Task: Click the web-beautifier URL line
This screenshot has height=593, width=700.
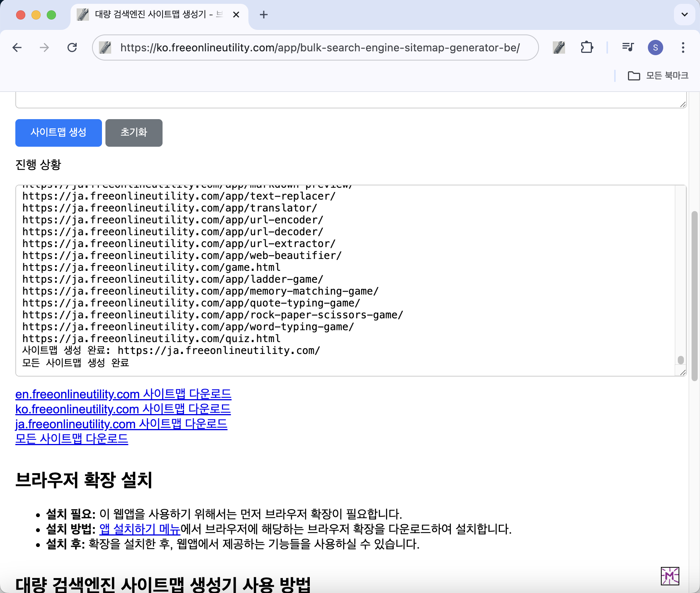Action: tap(182, 256)
